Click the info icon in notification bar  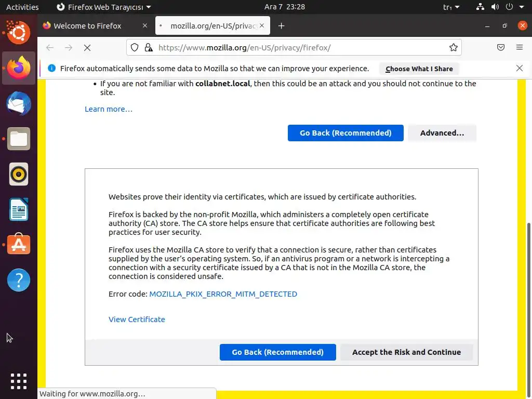point(51,68)
